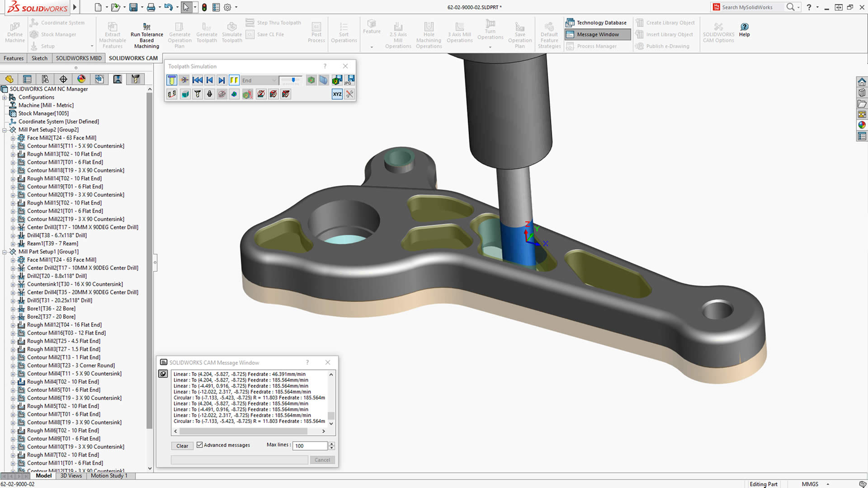Toggle Advanced messages checkbox
The width and height of the screenshot is (868, 488).
coord(199,445)
